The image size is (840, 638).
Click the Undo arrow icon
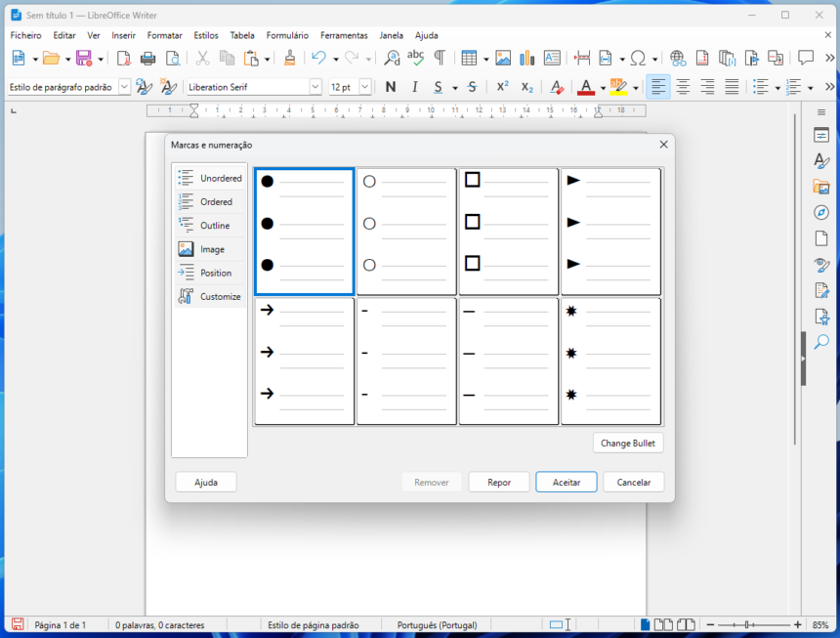318,58
